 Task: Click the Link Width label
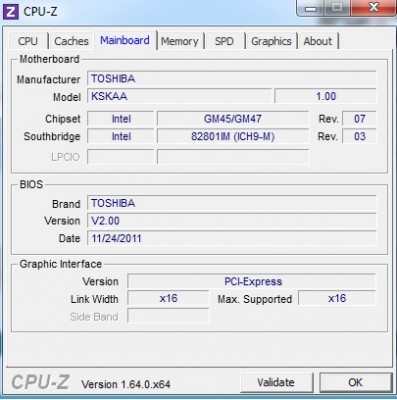tap(94, 299)
